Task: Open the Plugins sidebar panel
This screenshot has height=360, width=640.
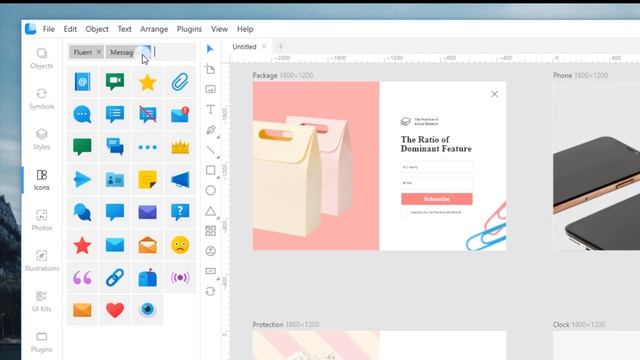Action: [42, 342]
